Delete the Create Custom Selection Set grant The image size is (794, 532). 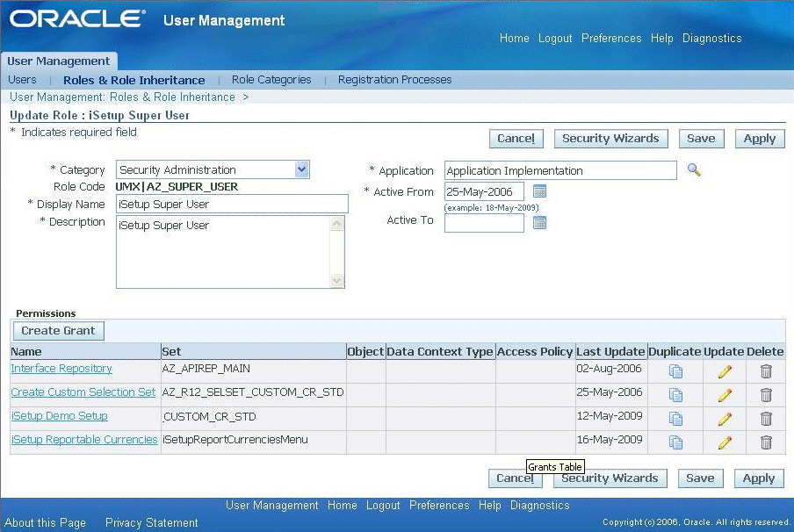pos(766,395)
